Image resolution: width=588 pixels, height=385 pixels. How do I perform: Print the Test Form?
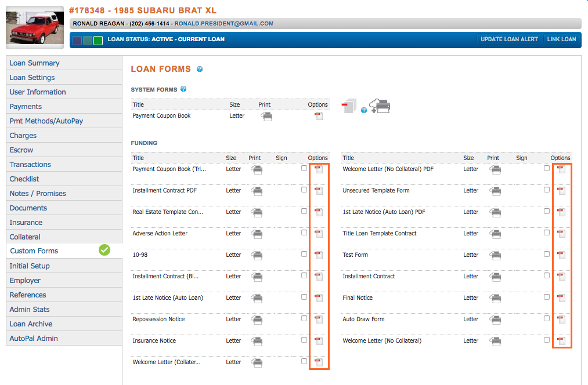coord(495,256)
